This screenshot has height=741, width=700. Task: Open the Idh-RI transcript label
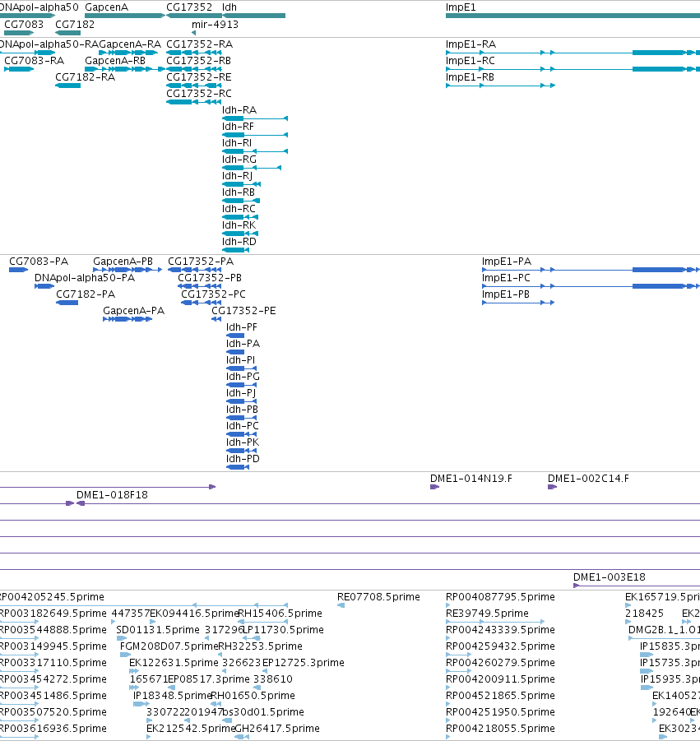pos(237,143)
